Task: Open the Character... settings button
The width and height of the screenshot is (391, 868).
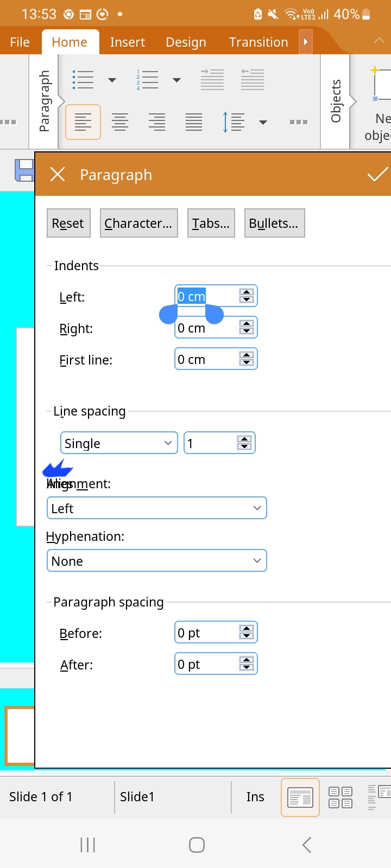Action: 138,223
